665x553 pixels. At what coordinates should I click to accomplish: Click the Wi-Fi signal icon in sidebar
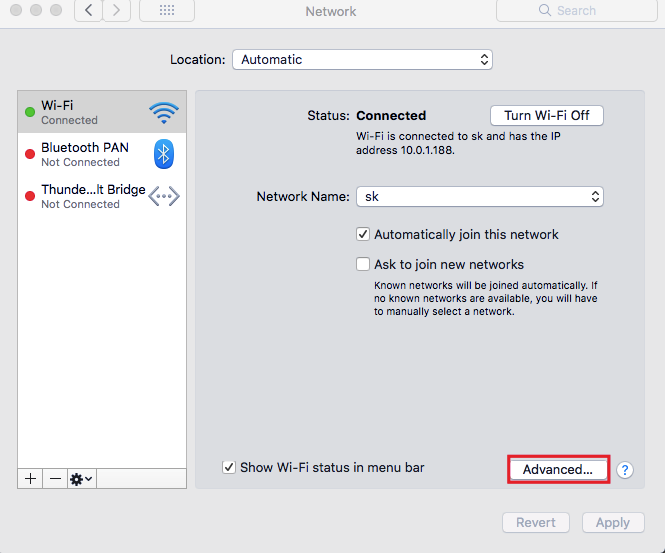pyautogui.click(x=163, y=112)
